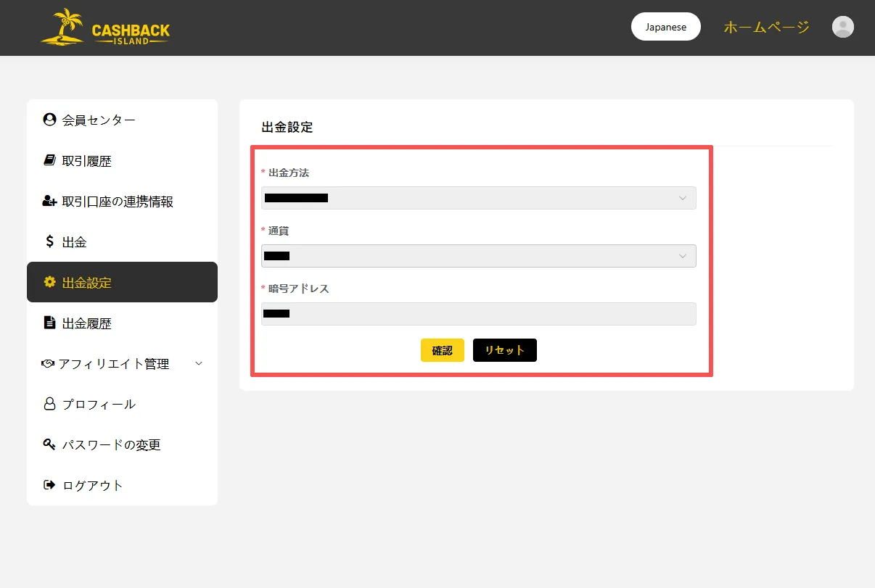The width and height of the screenshot is (875, 588).
Task: Click the 会員センター person icon
Action: [x=49, y=120]
